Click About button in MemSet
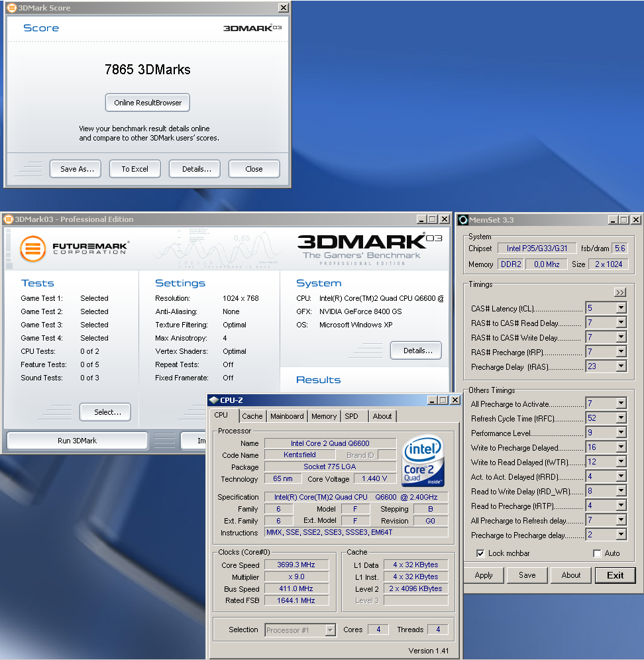Viewport: 644px width, 660px height. [x=571, y=575]
